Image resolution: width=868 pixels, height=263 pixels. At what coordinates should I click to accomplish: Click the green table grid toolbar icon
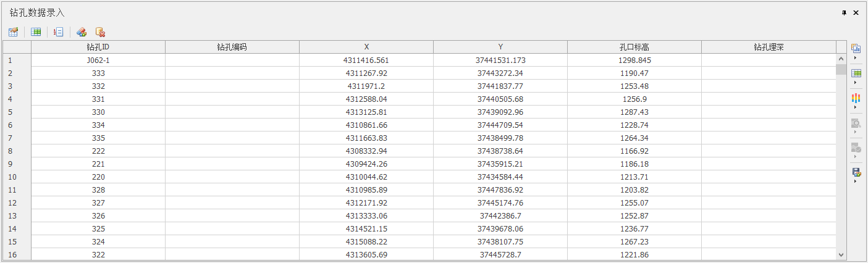(36, 32)
